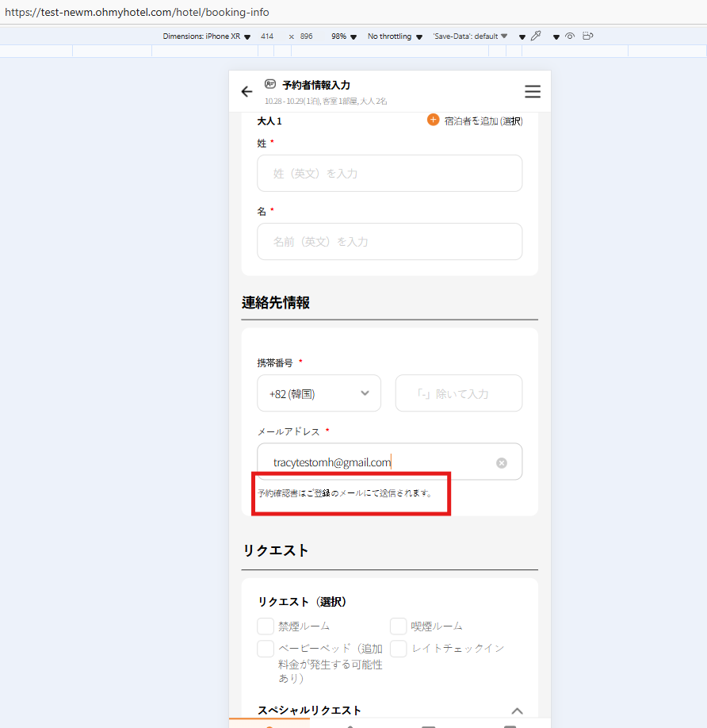
Task: Click the eye visibility icon in devtools bar
Action: 570,36
